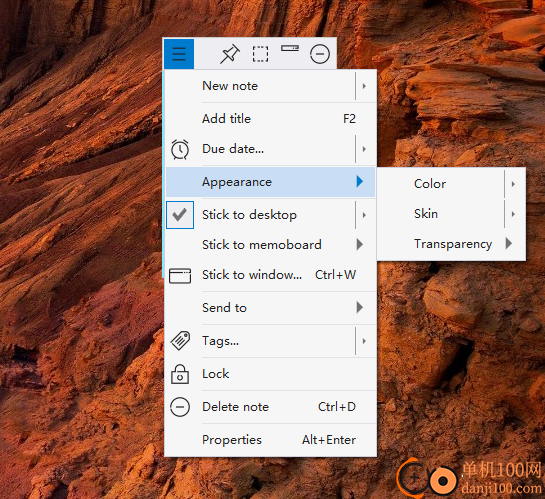Expand the Color submenu arrow
545x499 pixels.
point(513,184)
